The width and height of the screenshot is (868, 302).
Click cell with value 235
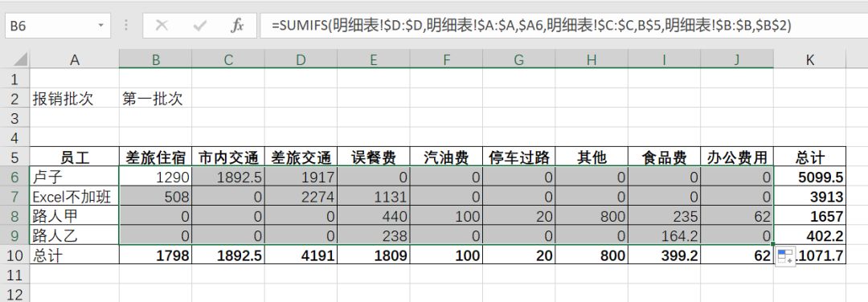[x=664, y=216]
